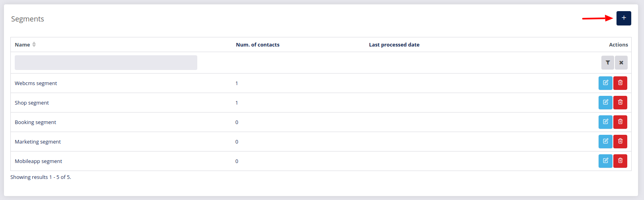
Task: Click the plus icon to add segment
Action: (624, 18)
